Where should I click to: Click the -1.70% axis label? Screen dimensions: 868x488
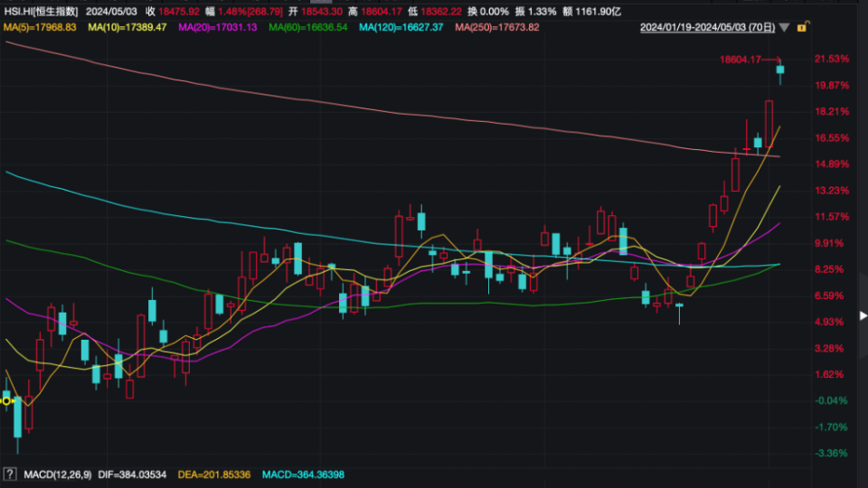pyautogui.click(x=832, y=427)
